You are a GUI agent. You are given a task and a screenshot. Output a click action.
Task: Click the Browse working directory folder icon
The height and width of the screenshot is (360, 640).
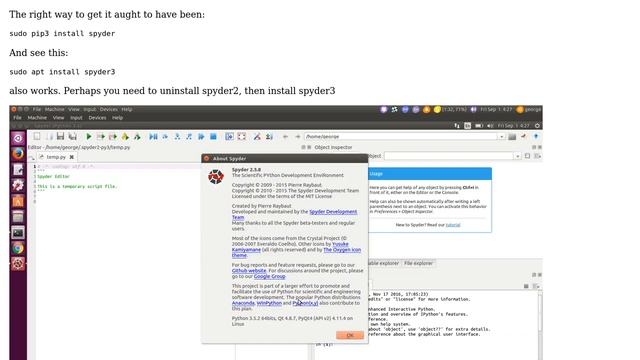pyautogui.click(x=512, y=136)
